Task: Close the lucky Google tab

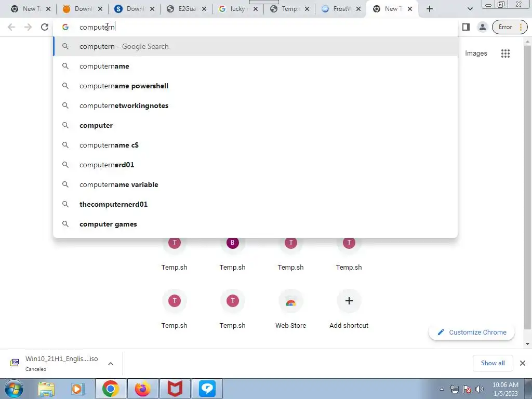Action: click(x=256, y=9)
